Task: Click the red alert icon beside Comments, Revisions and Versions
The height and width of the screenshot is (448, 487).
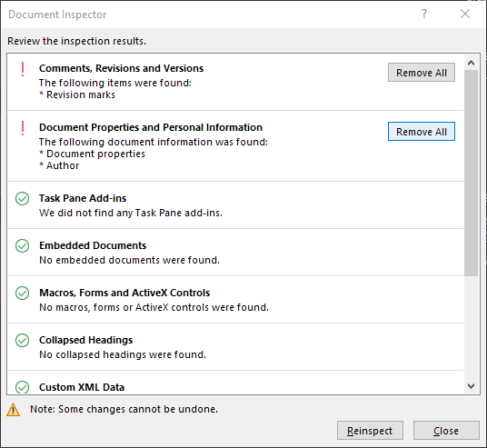Action: tap(23, 69)
